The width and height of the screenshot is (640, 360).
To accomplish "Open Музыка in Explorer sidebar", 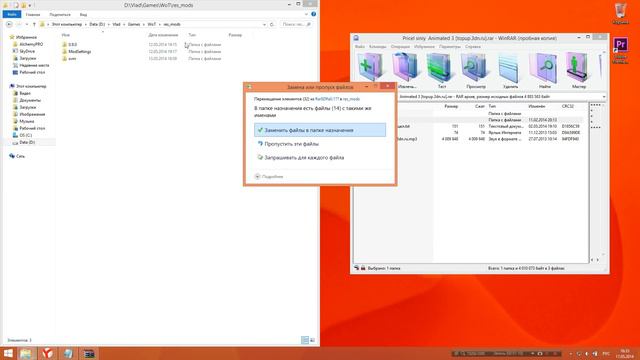I will click(x=27, y=121).
